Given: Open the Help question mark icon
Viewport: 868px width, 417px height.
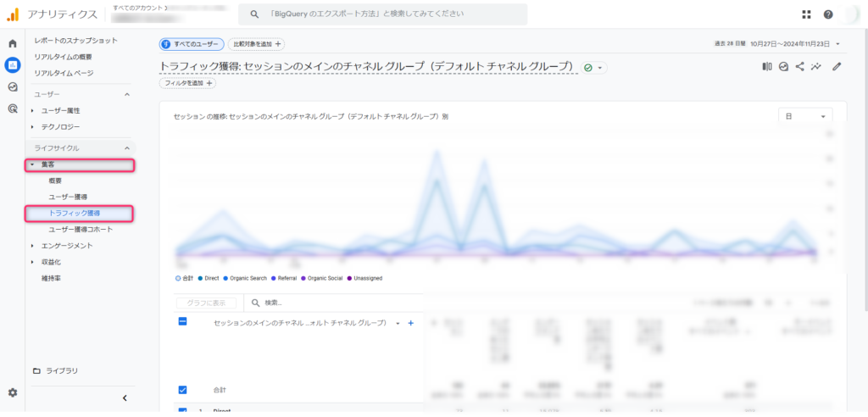Looking at the screenshot, I should 828,14.
